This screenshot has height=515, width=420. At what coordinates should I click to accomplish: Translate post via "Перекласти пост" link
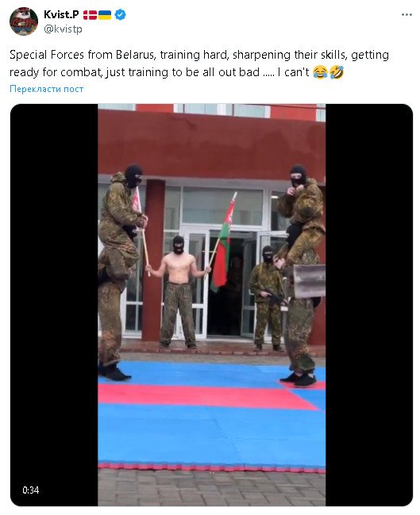46,89
